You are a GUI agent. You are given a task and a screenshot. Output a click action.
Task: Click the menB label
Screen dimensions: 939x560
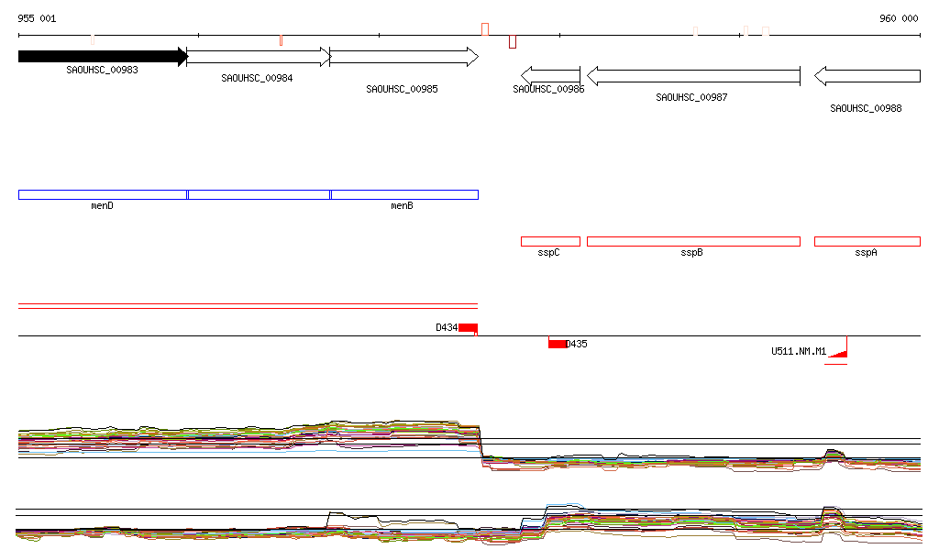pos(402,206)
